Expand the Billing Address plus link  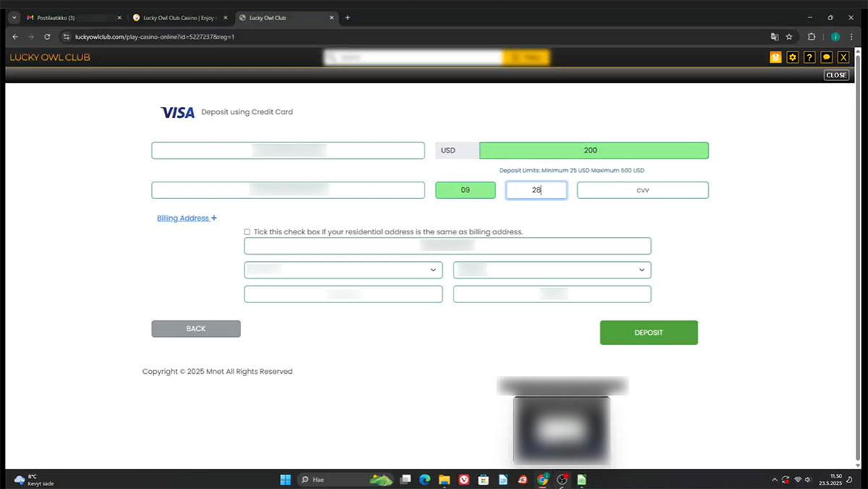[187, 218]
